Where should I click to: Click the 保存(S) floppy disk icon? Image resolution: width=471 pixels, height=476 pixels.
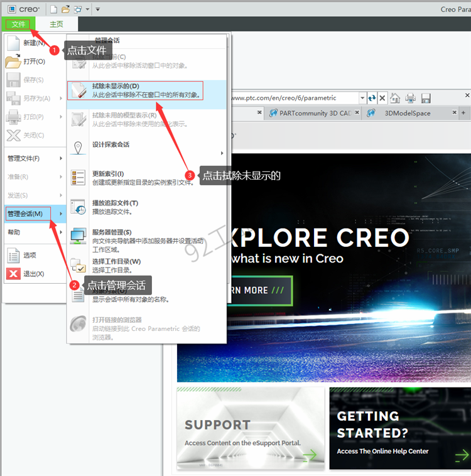13,80
